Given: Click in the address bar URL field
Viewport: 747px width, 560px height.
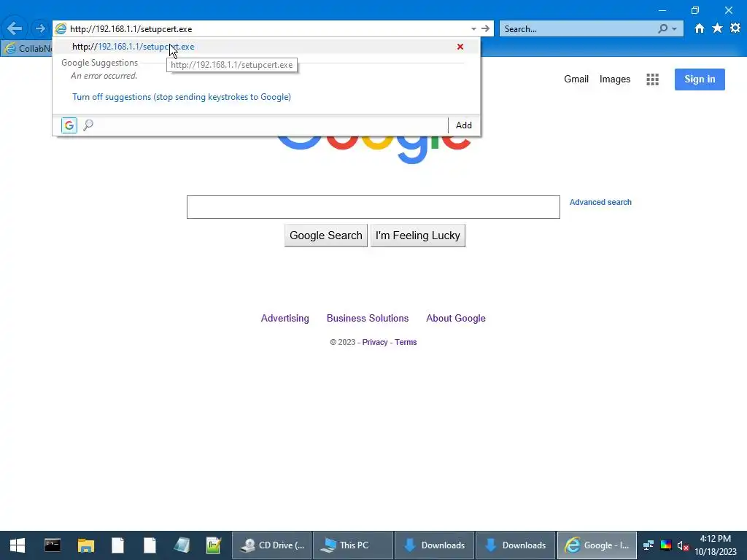Looking at the screenshot, I should tap(267, 28).
